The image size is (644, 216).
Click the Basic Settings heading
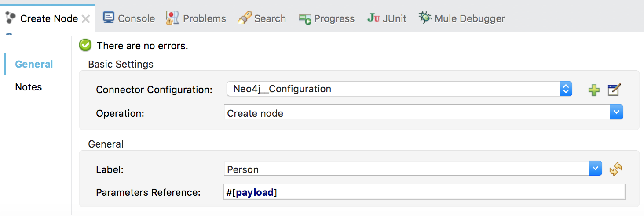(x=121, y=64)
